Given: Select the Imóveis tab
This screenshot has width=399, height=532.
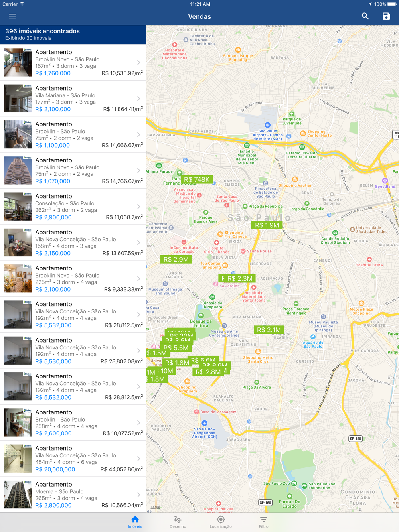Looking at the screenshot, I should tap(135, 522).
